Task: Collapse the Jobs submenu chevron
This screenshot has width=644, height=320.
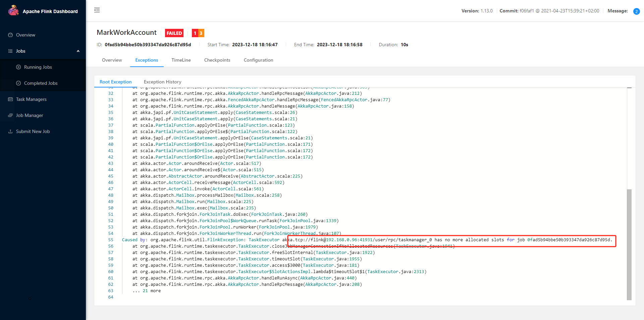Action: 78,51
